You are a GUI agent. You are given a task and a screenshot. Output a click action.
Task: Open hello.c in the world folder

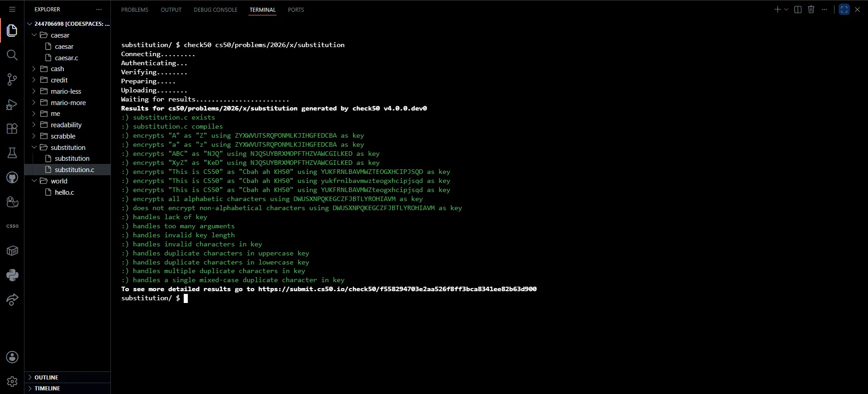(x=67, y=192)
